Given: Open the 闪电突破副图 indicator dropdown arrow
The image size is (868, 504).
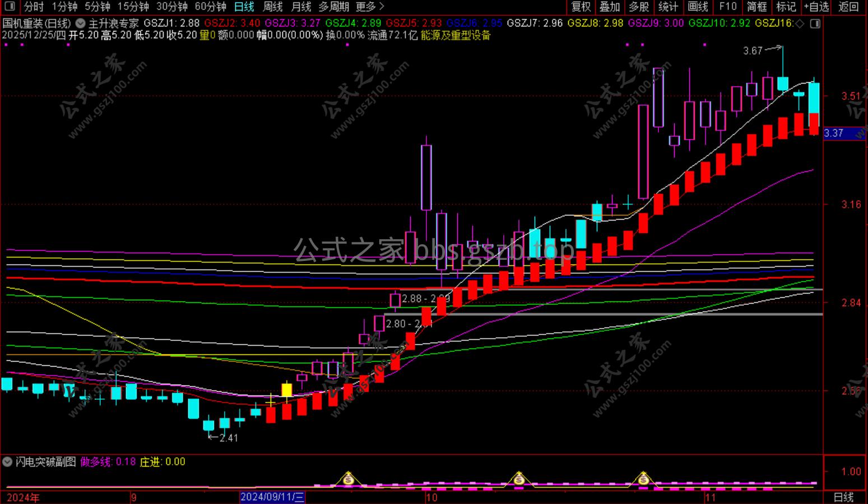Looking at the screenshot, I should point(7,462).
